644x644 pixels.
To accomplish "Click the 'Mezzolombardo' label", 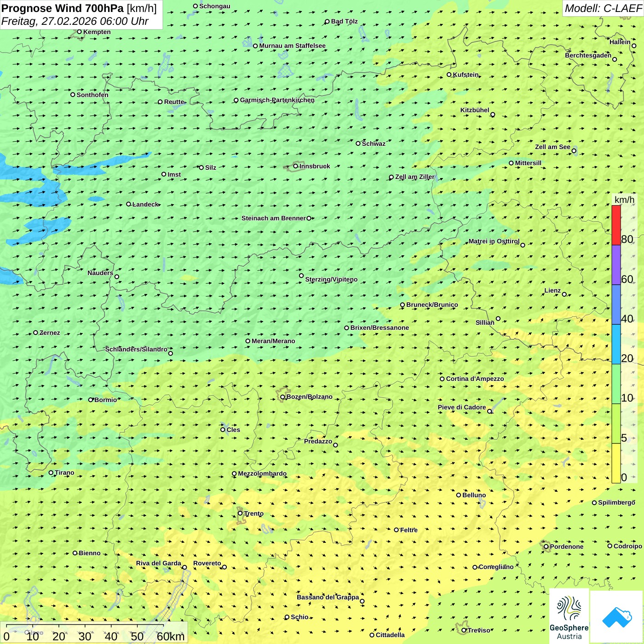I will coord(262,473).
